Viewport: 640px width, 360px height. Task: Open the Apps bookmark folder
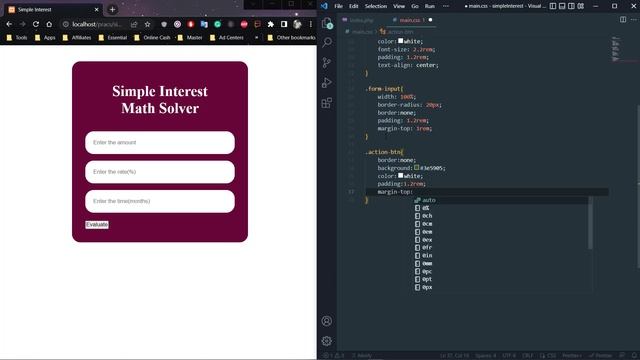pyautogui.click(x=45, y=38)
